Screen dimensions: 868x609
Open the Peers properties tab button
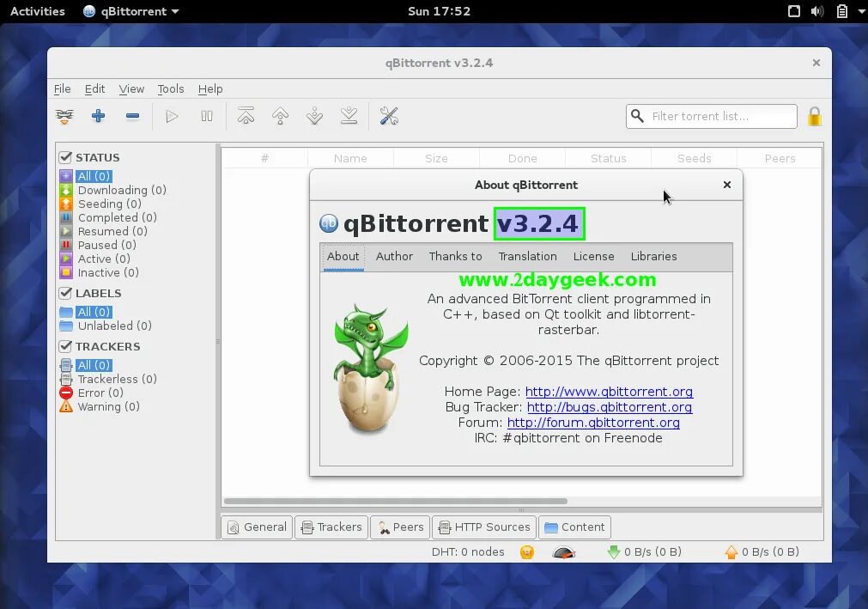tap(400, 527)
